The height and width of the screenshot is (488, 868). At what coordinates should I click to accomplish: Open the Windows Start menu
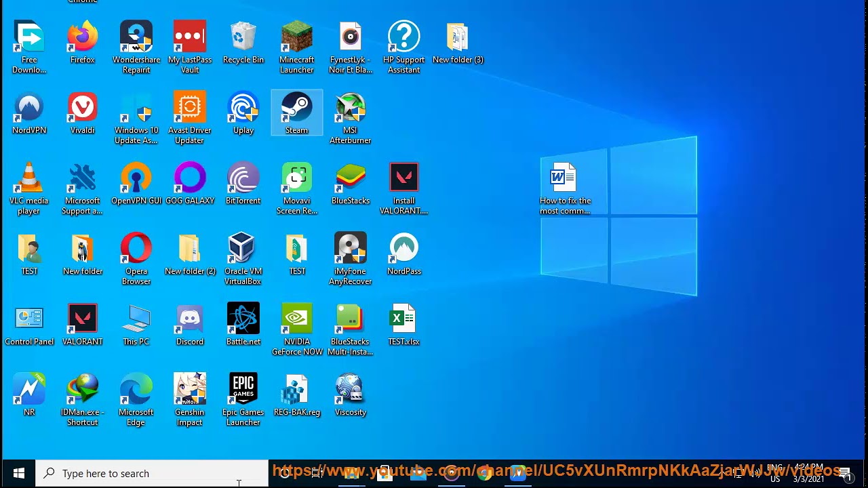(18, 474)
